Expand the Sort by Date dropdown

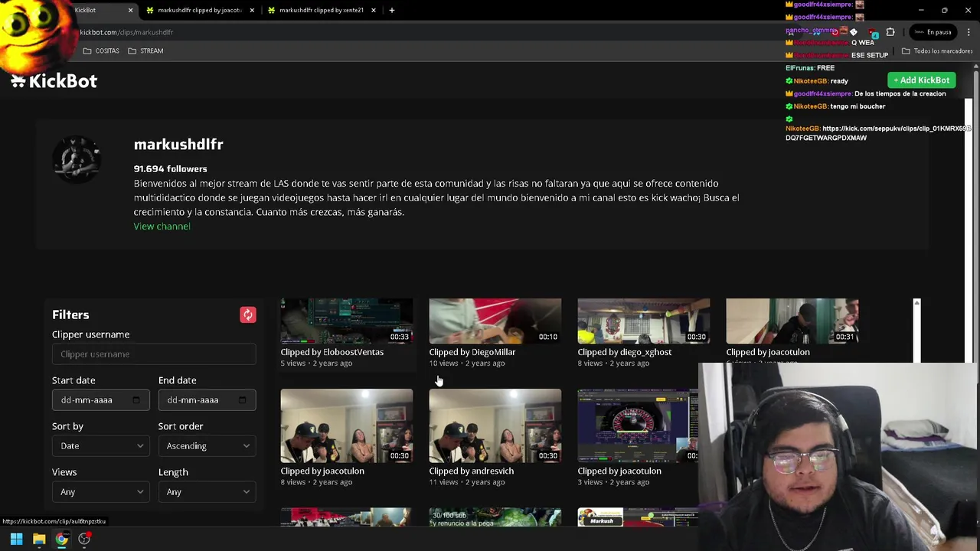(x=100, y=446)
